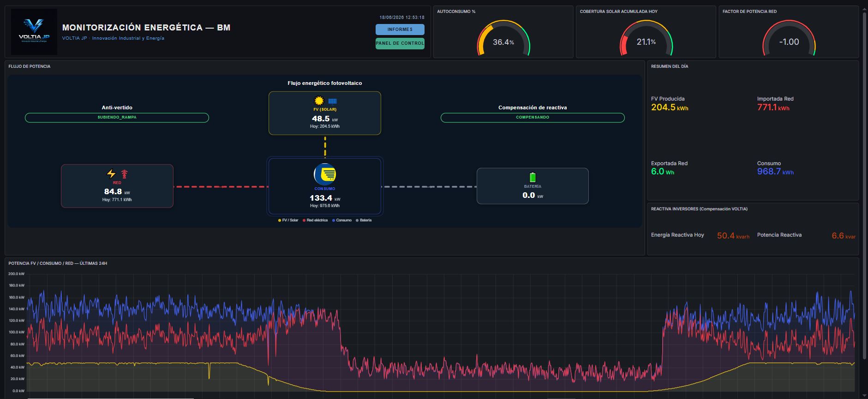The width and height of the screenshot is (868, 399).
Task: Click the RESUMEN DEL DÍA panel title
Action: tap(670, 66)
